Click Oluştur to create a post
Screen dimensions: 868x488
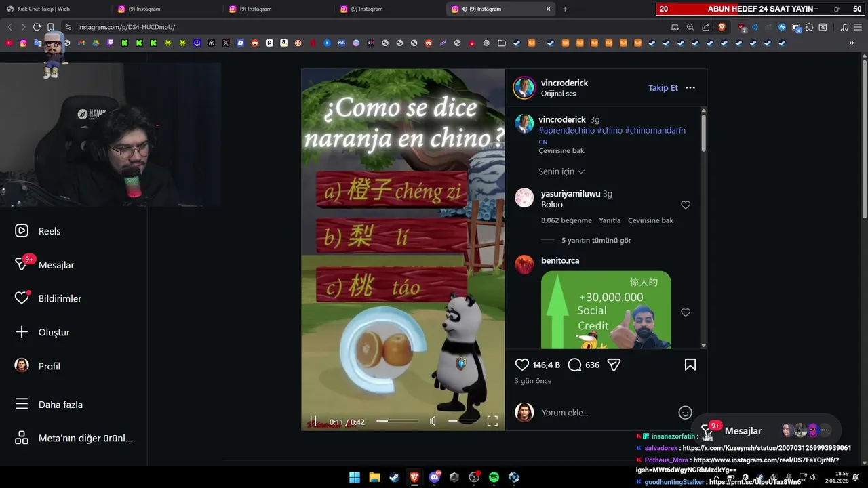42,332
